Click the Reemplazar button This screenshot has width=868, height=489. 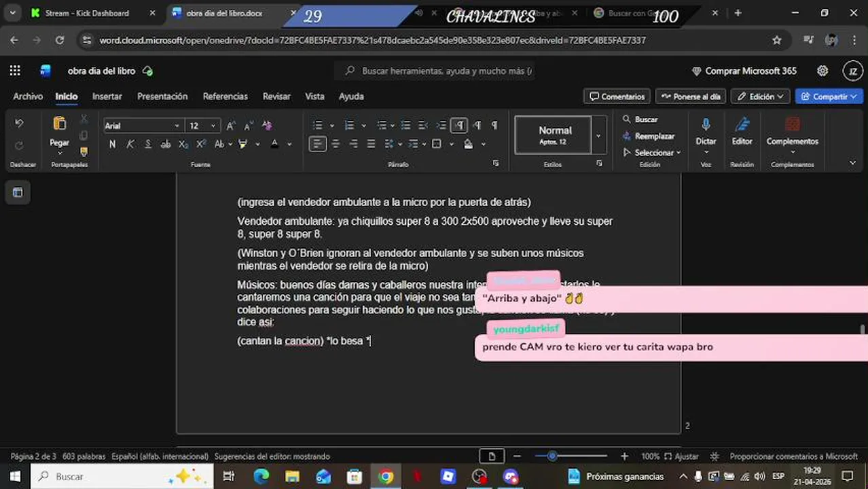(x=648, y=137)
